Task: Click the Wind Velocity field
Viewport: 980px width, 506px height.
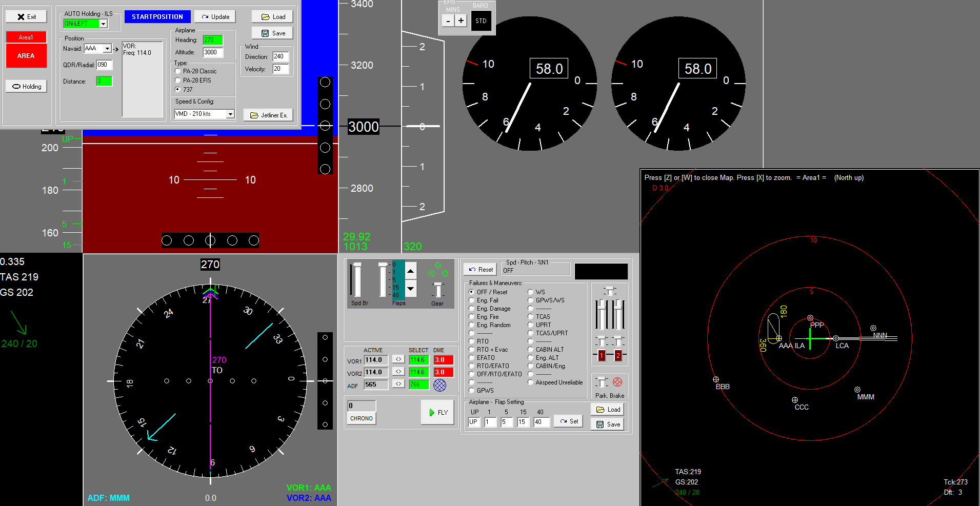Action: [x=281, y=69]
